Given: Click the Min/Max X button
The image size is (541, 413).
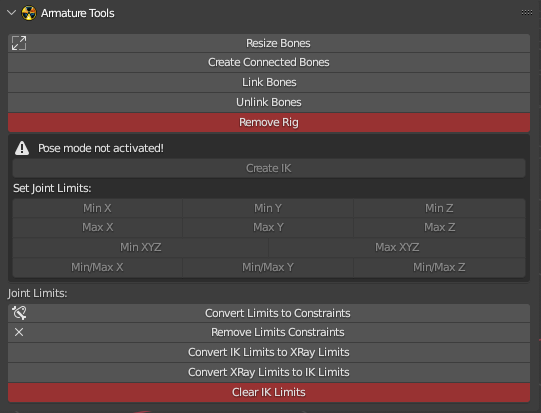Looking at the screenshot, I should pos(97,267).
